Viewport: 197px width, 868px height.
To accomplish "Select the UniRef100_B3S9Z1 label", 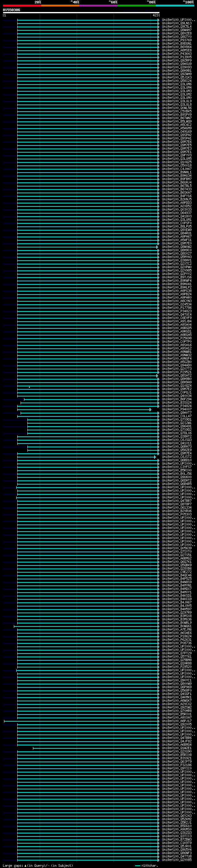I will coord(176,758).
